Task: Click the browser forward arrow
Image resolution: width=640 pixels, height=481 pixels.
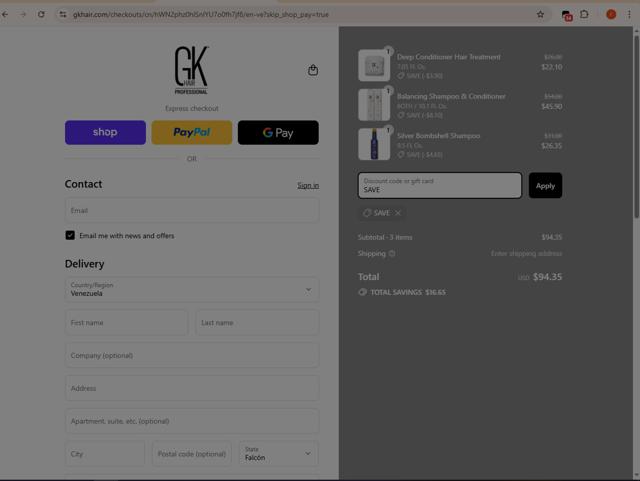Action: [x=23, y=14]
